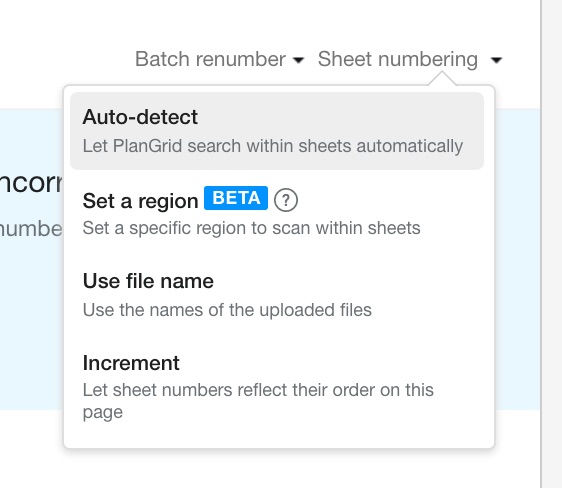Click the partially hidden 'numbe' text
The image size is (562, 488).
tap(31, 229)
